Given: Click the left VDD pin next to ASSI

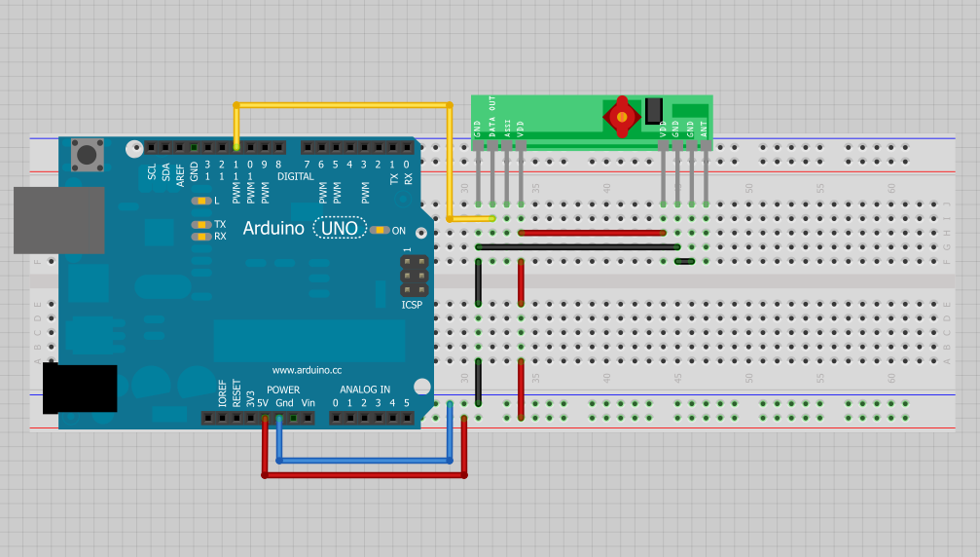Looking at the screenshot, I should tap(521, 173).
